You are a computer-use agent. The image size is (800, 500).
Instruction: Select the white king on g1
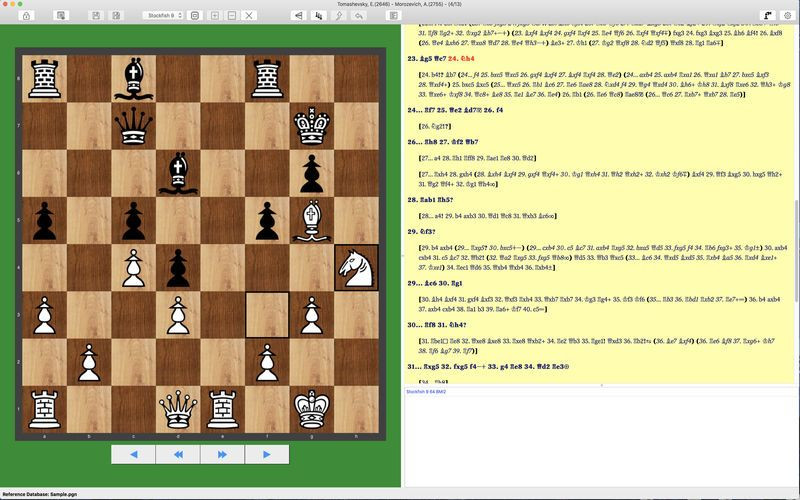312,410
